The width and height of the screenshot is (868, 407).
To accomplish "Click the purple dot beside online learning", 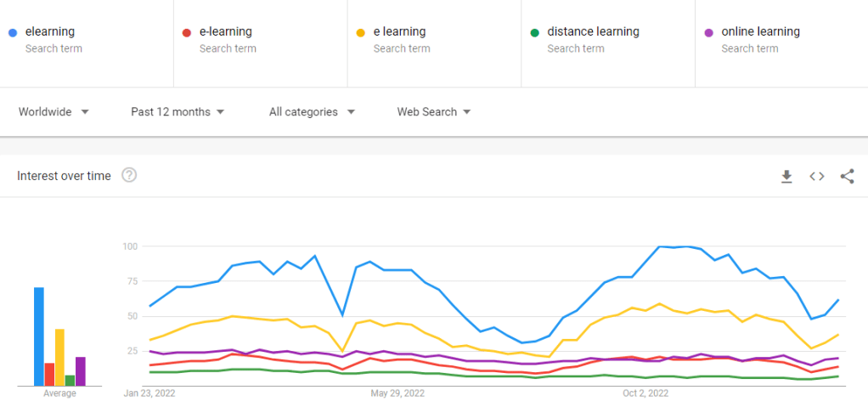I will [708, 32].
